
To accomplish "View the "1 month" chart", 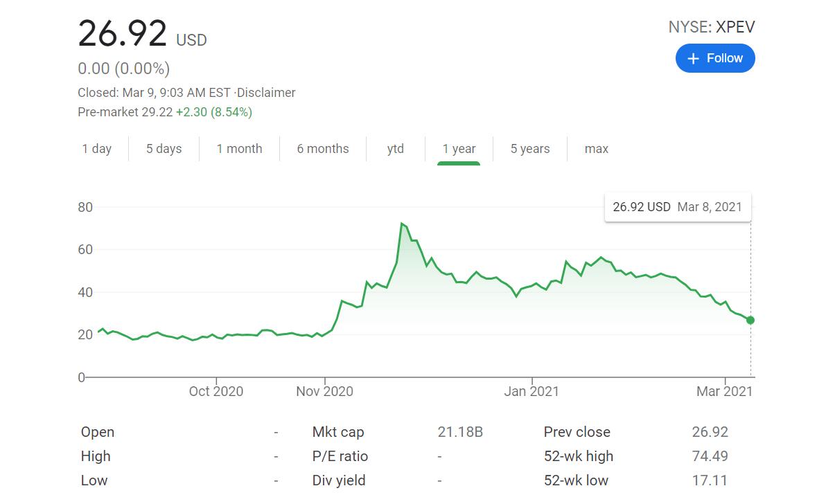I will 239,148.
